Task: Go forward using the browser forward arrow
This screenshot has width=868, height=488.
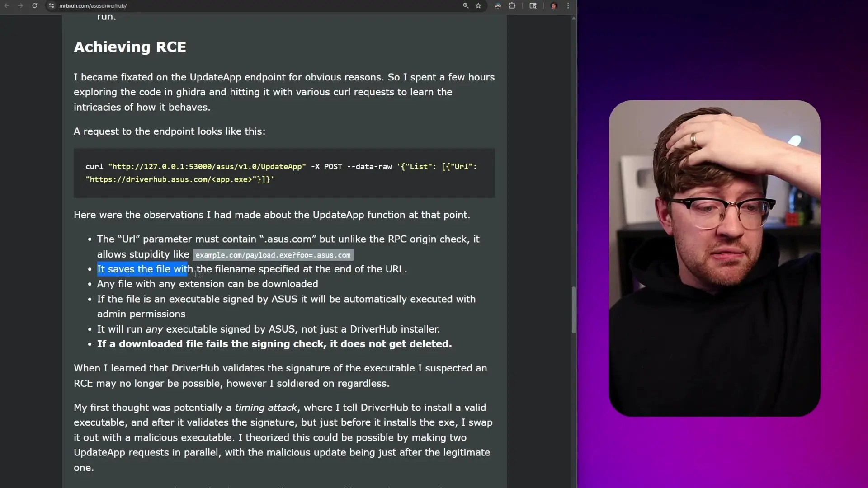Action: (20, 6)
